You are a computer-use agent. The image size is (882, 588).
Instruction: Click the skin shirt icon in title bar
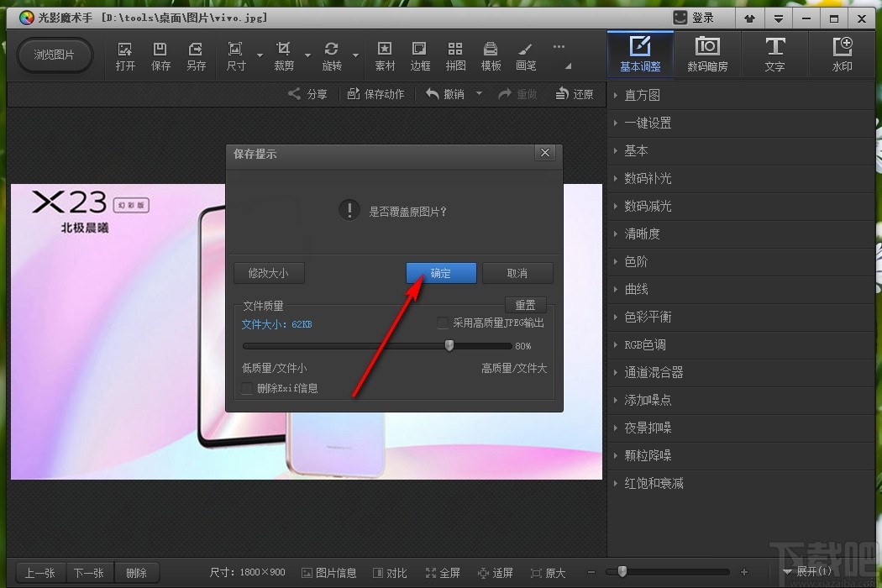[749, 18]
